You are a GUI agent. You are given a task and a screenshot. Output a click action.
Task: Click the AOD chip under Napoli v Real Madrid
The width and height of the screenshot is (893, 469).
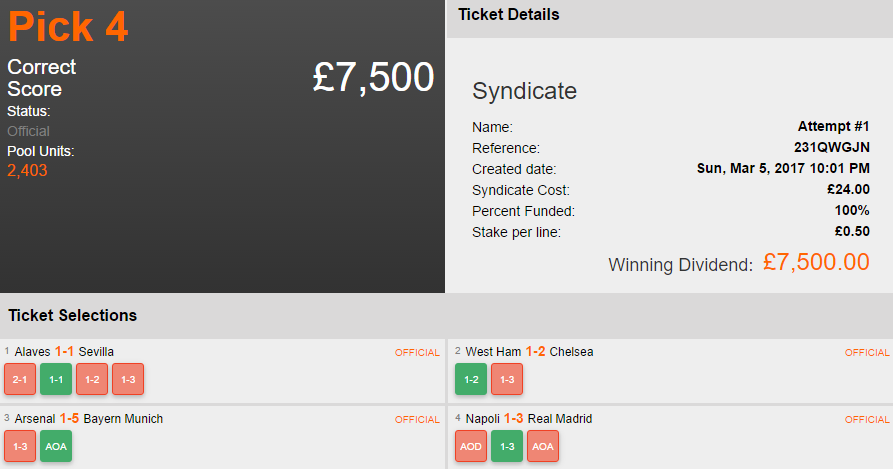tap(471, 445)
